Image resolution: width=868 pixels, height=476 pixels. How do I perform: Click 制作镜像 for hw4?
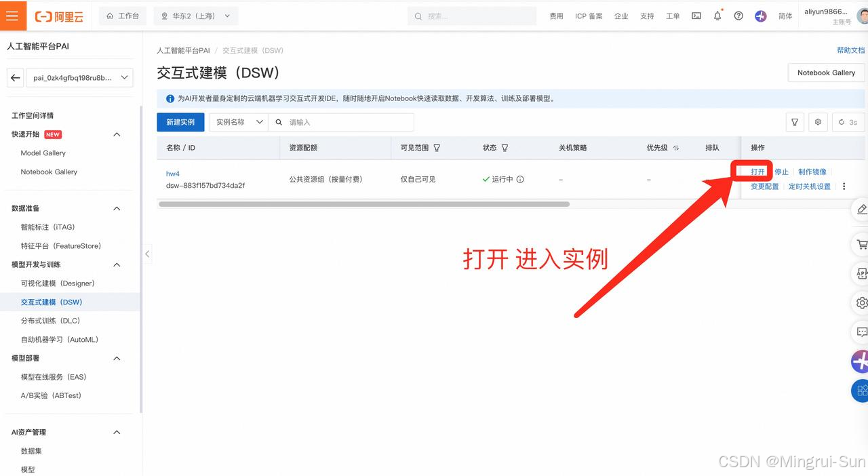pos(812,172)
